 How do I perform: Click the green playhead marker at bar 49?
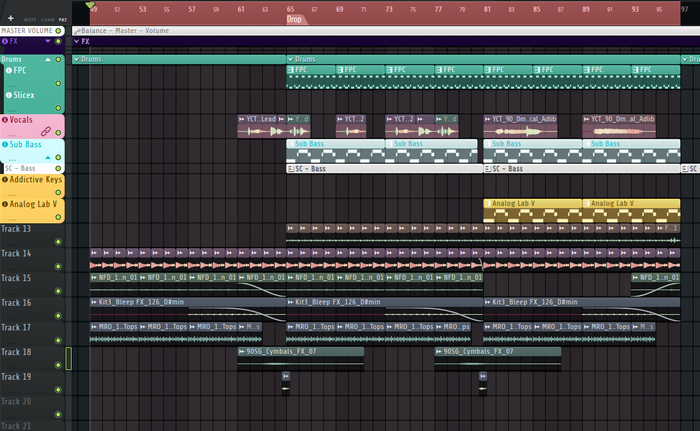pyautogui.click(x=90, y=5)
